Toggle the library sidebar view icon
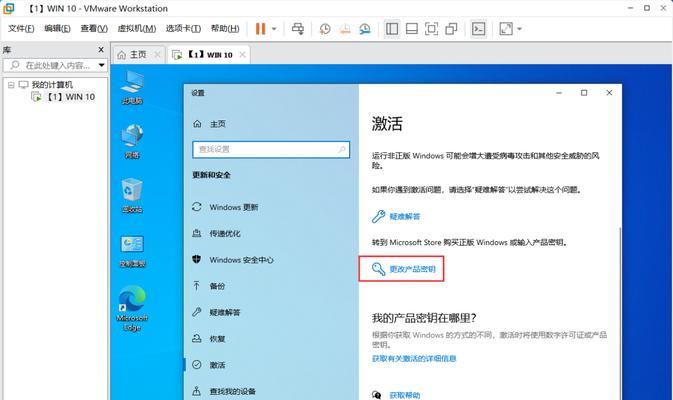This screenshot has width=673, height=400. pyautogui.click(x=392, y=29)
